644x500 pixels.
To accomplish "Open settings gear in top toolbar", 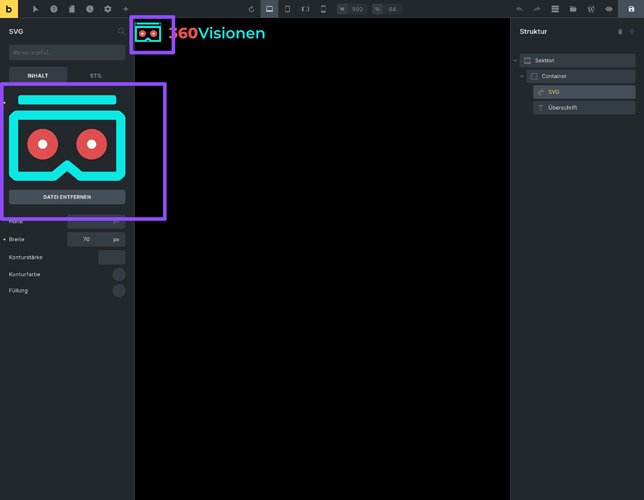I will (x=108, y=9).
